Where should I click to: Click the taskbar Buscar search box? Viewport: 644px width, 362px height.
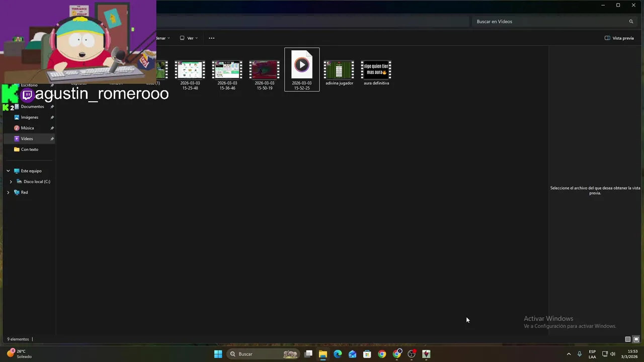click(263, 354)
